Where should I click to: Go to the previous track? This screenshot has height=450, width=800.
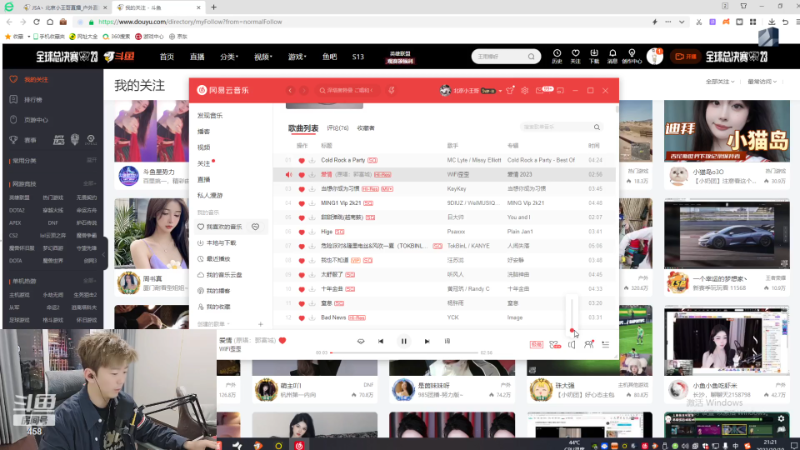tap(381, 341)
